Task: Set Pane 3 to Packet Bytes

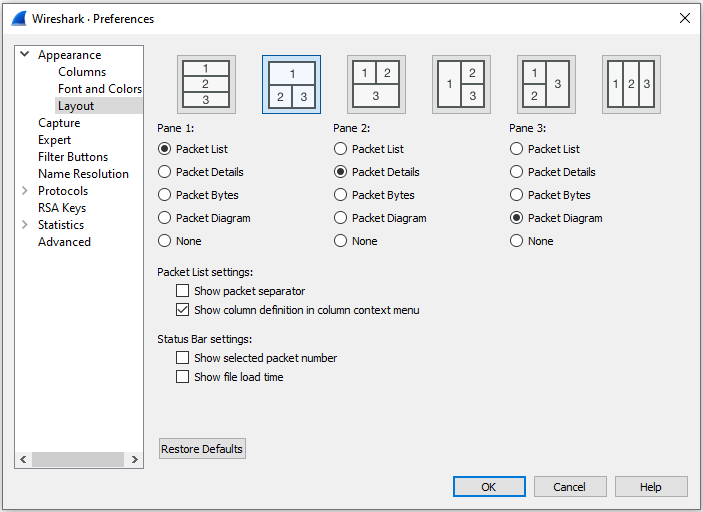Action: click(x=550, y=195)
